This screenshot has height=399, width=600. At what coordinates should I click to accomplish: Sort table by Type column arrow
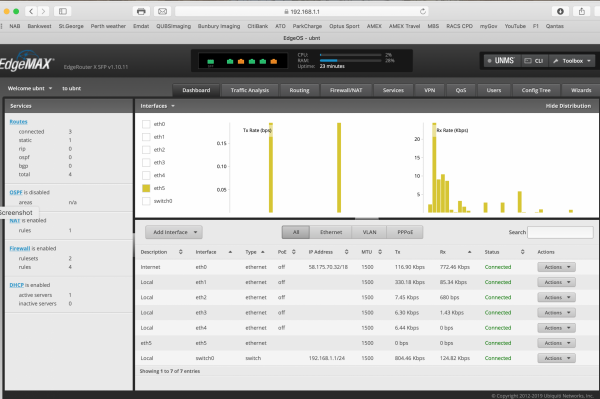click(263, 252)
